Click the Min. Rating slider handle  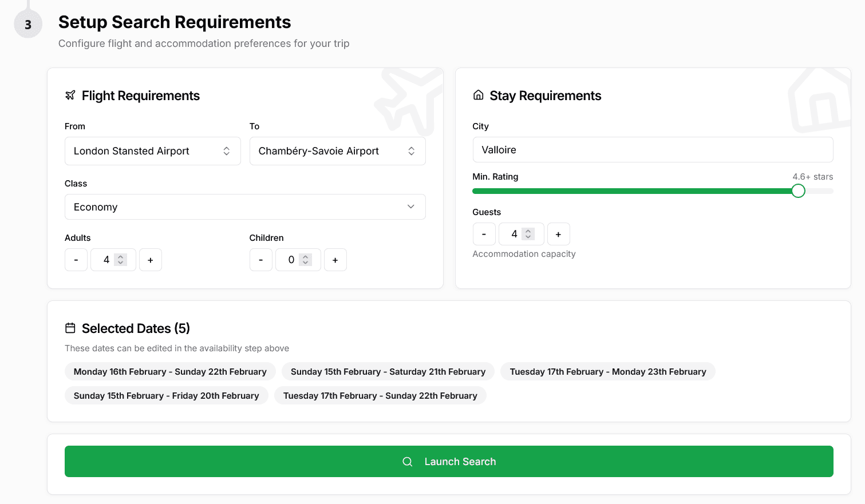click(x=798, y=191)
